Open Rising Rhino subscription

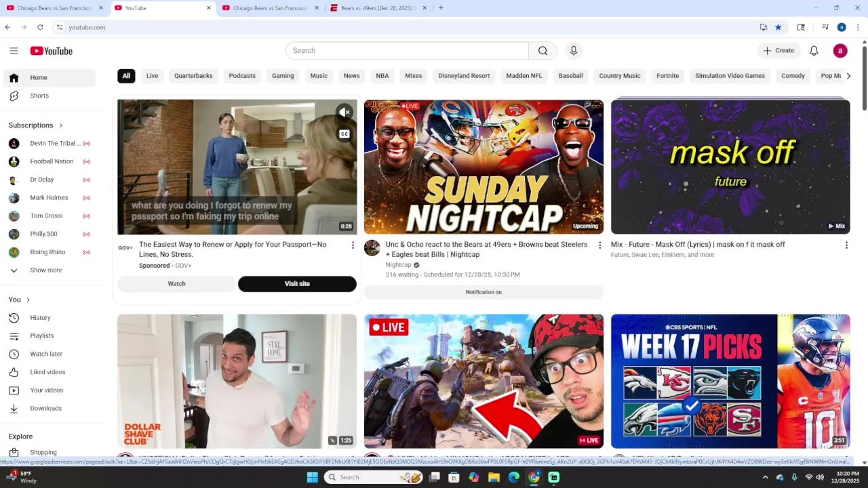click(49, 252)
